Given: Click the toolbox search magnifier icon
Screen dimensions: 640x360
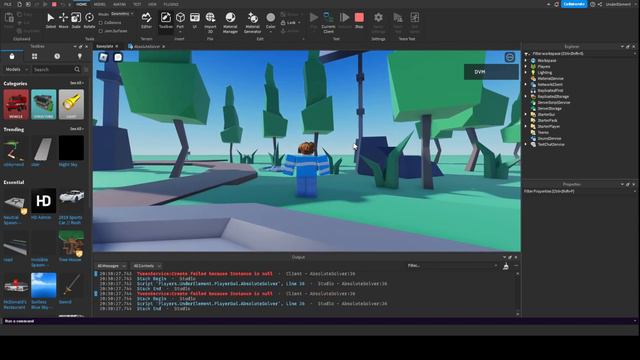Looking at the screenshot, I should [77, 69].
